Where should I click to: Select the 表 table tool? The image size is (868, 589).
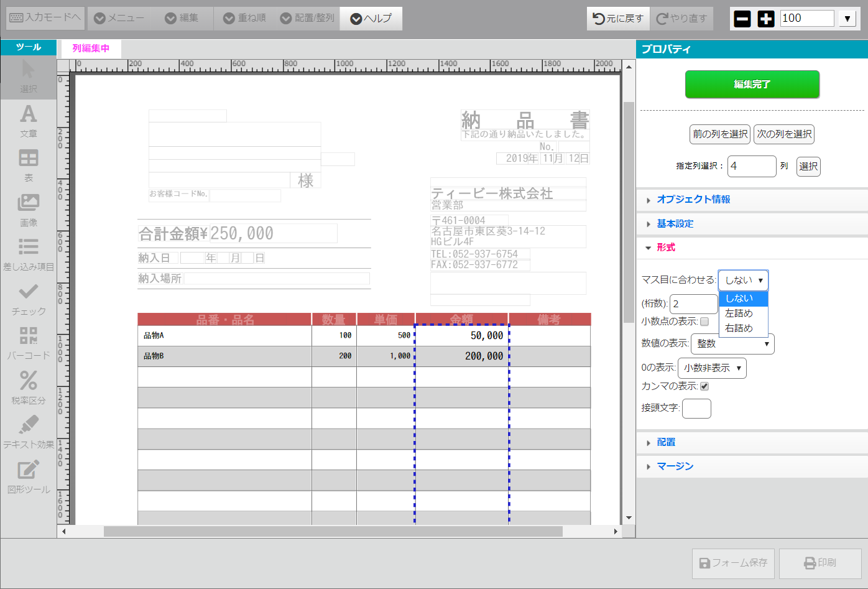[x=29, y=165]
